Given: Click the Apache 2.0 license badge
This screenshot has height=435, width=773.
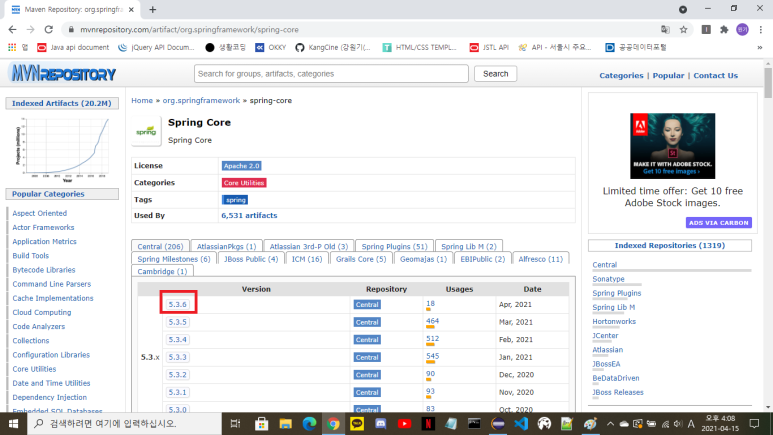Looking at the screenshot, I should click(242, 166).
